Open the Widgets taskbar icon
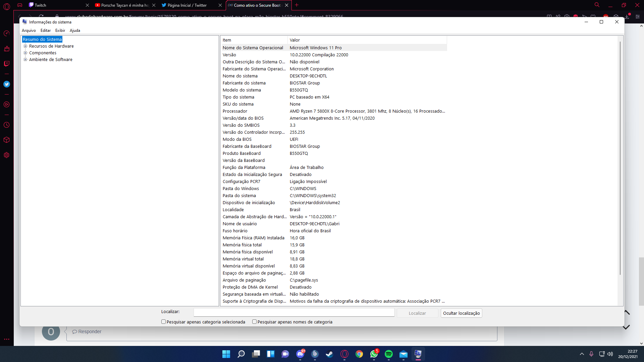The width and height of the screenshot is (644, 362). [x=270, y=354]
